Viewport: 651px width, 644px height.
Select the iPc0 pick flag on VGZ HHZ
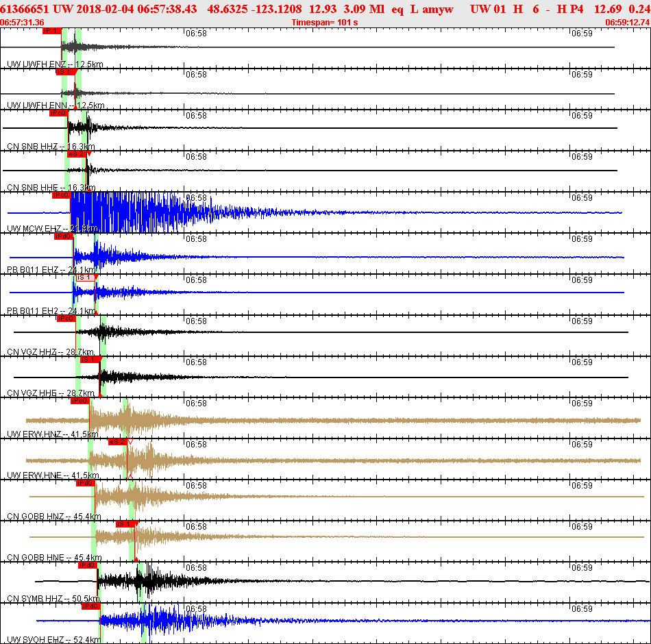tap(66, 319)
